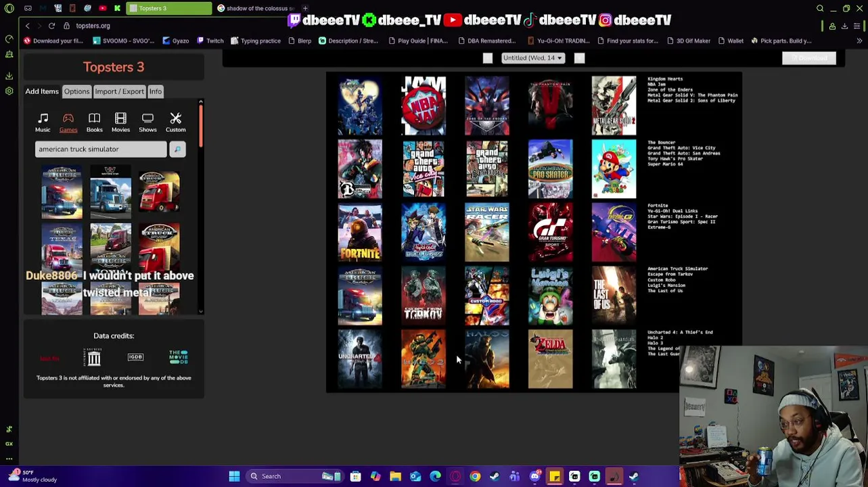Open Discord from the taskbar

[534, 476]
